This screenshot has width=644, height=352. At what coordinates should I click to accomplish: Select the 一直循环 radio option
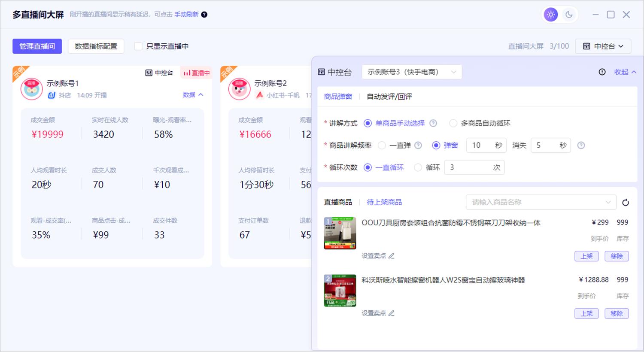tap(368, 167)
